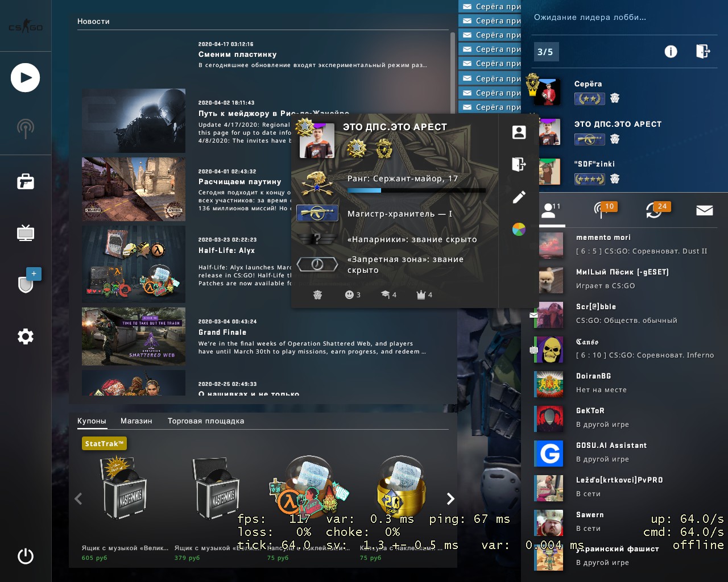
Task: Click the StatTrak™ badge in the store
Action: [105, 444]
